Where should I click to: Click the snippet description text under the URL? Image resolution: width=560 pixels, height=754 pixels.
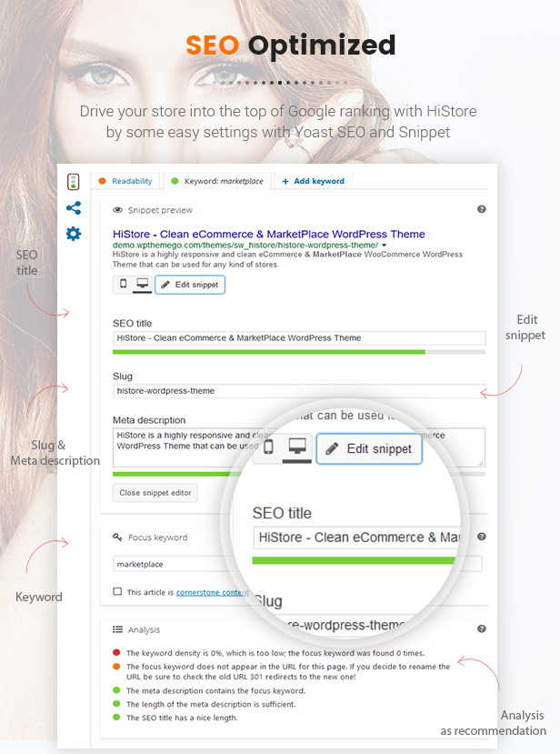coord(287,259)
